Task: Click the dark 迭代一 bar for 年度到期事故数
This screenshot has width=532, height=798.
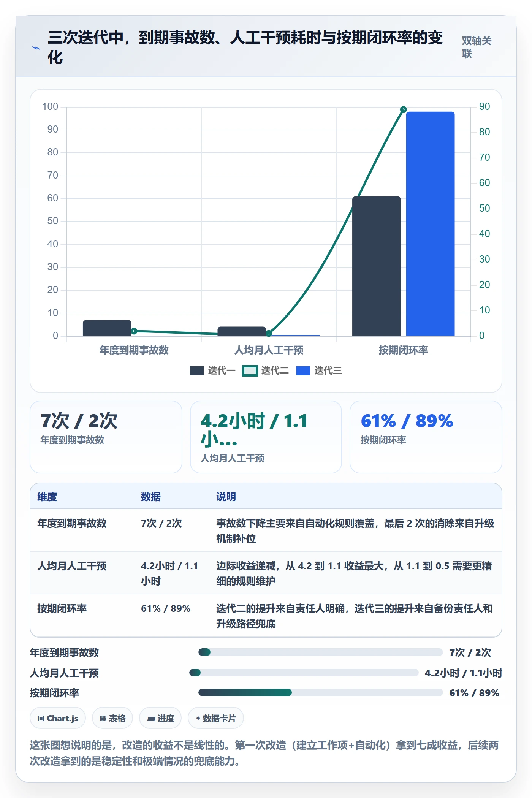Action: (x=107, y=328)
